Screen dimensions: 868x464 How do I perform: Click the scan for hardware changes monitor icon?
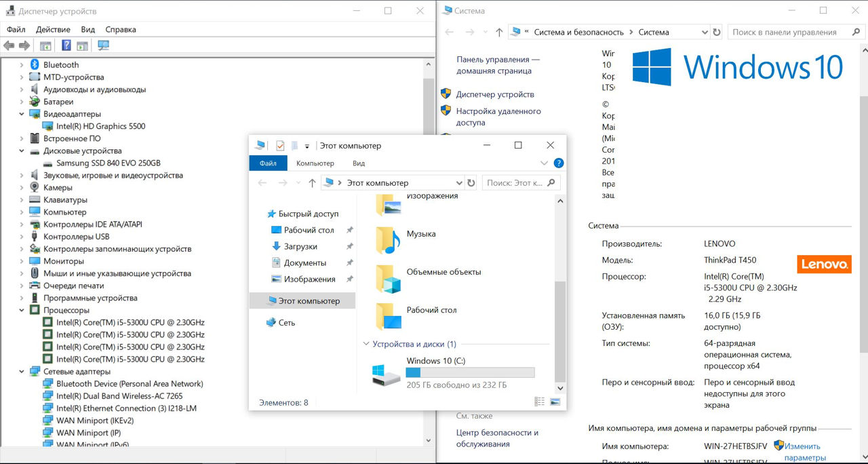[104, 45]
